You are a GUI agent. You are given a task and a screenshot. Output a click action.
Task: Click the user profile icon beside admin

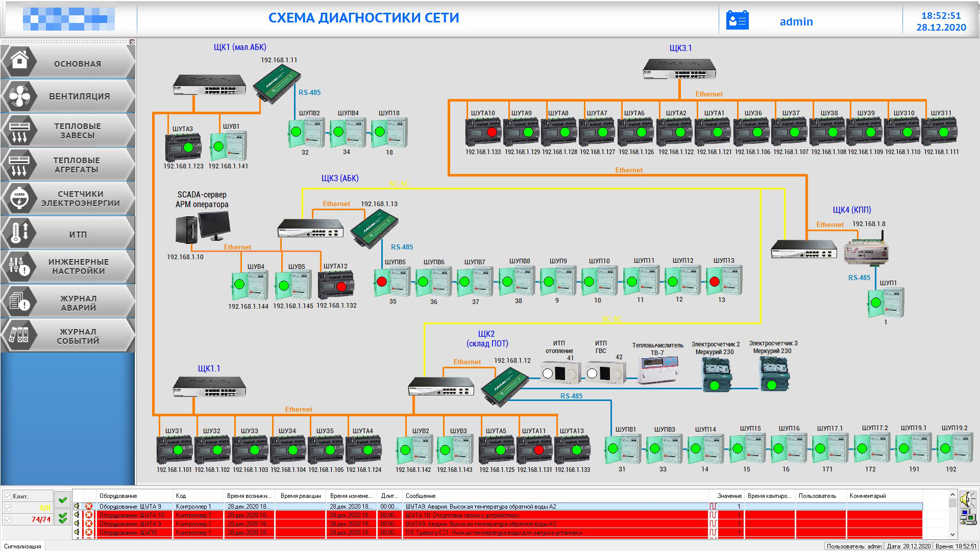click(737, 21)
